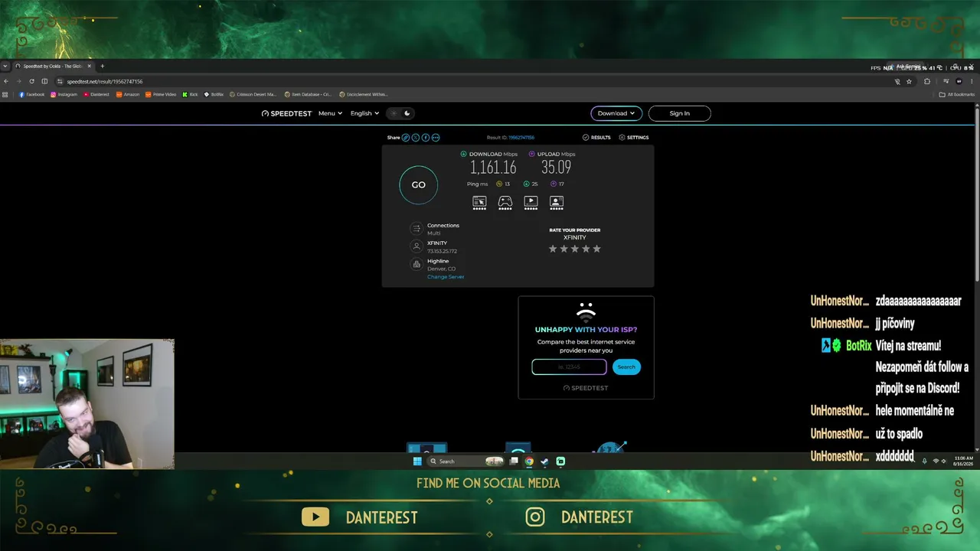
Task: Open the Item Database bookmark
Action: coord(308,95)
